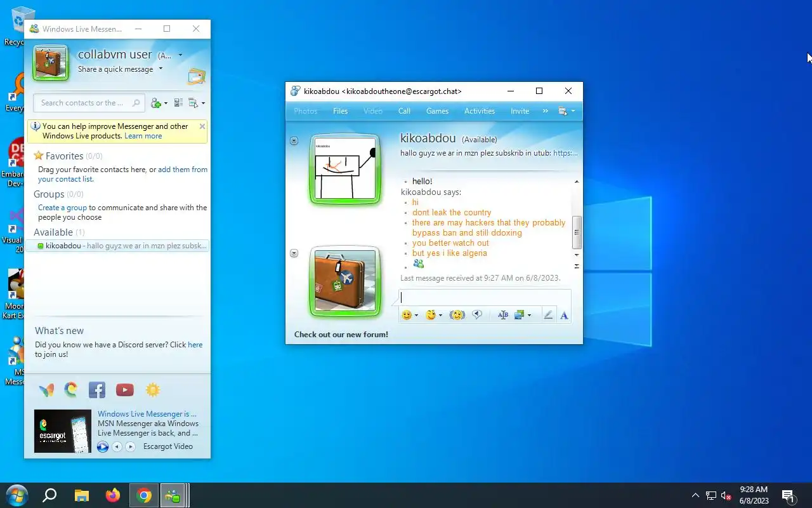Play the Escargot video
The image size is (812, 508).
(103, 447)
